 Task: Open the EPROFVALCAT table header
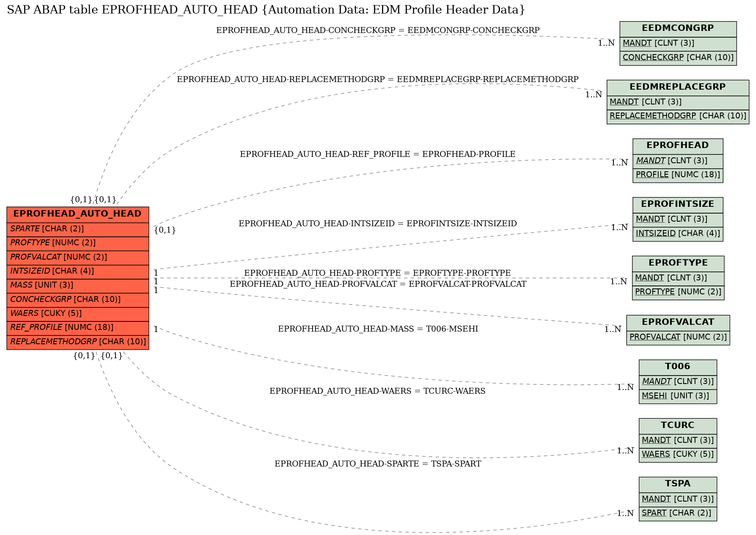(678, 323)
